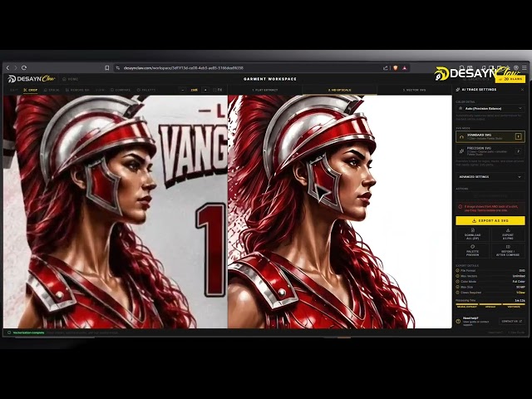The width and height of the screenshot is (532, 399).
Task: Click the yellow Export as SVG button
Action: pos(490,220)
